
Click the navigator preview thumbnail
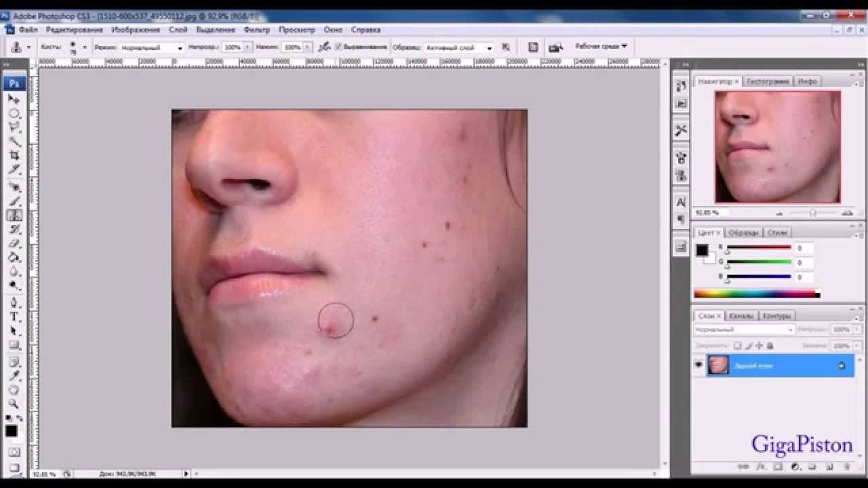pyautogui.click(x=777, y=146)
